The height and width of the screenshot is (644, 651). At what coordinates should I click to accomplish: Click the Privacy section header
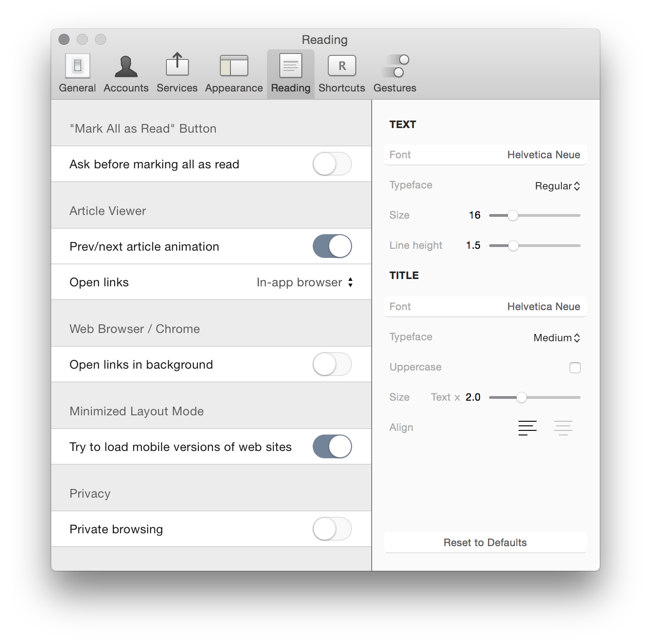pos(90,494)
